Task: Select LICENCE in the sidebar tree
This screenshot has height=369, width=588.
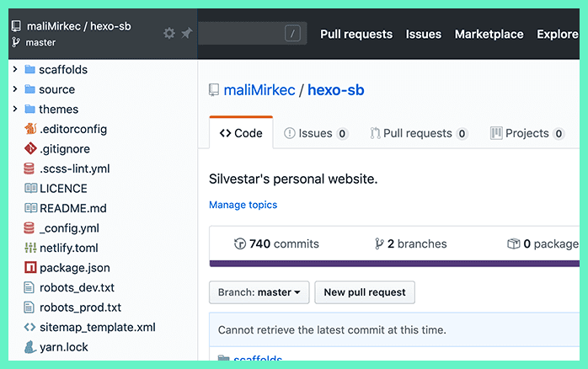Action: [x=63, y=188]
